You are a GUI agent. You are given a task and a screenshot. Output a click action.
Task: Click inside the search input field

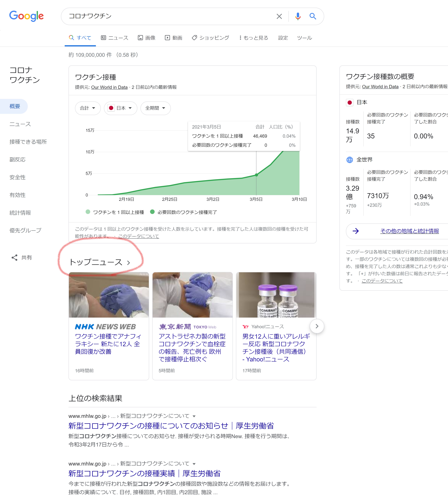pyautogui.click(x=170, y=16)
